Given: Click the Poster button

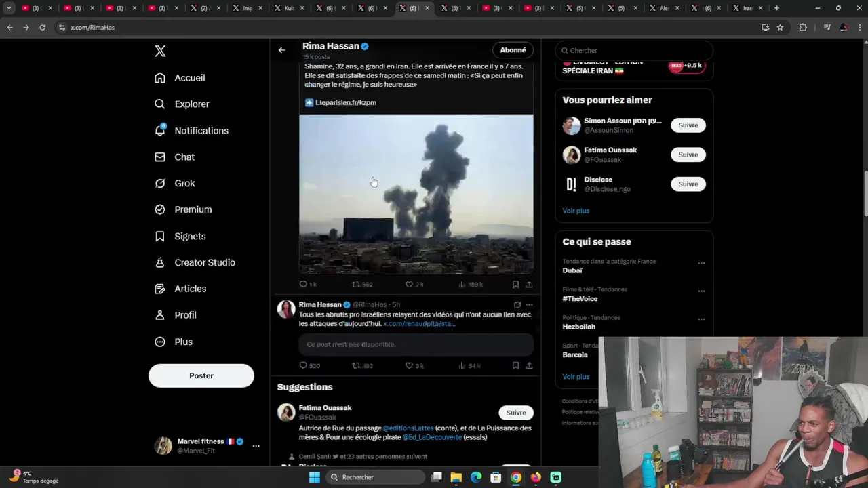Looking at the screenshot, I should pos(201,375).
